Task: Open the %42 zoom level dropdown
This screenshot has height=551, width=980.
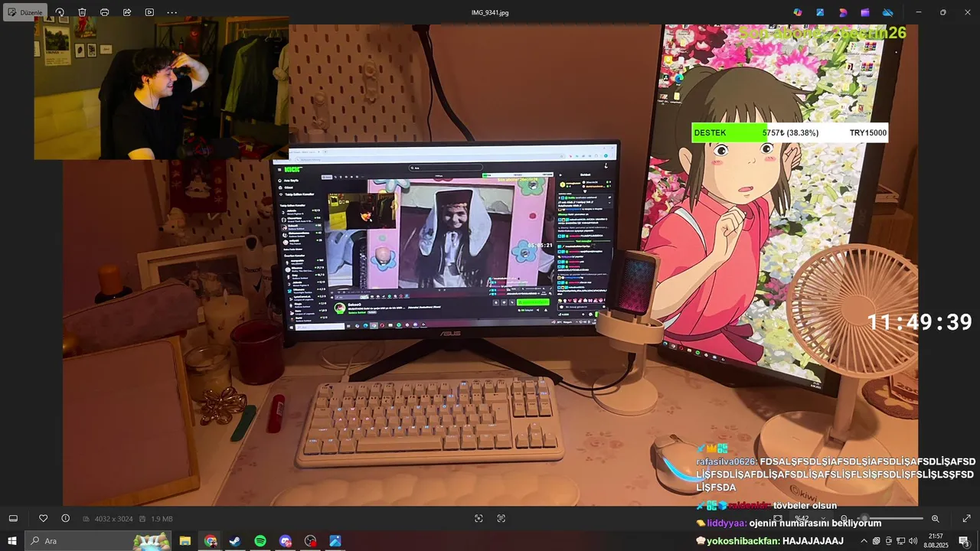Action: [x=809, y=518]
